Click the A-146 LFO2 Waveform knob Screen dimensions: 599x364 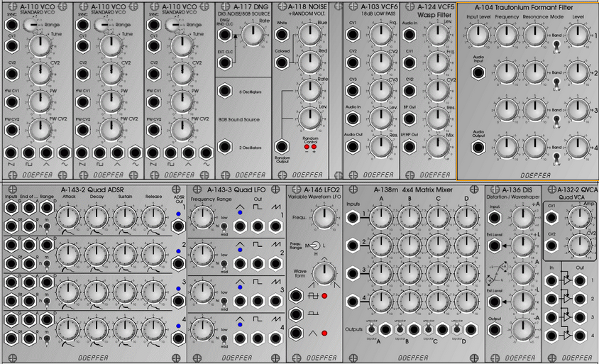pyautogui.click(x=324, y=273)
